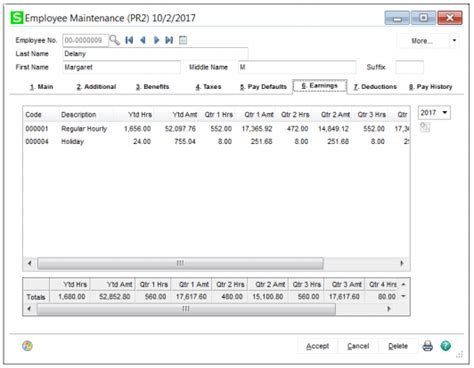This screenshot has height=368, width=474.
Task: Click the Employee No. input field
Action: click(85, 40)
